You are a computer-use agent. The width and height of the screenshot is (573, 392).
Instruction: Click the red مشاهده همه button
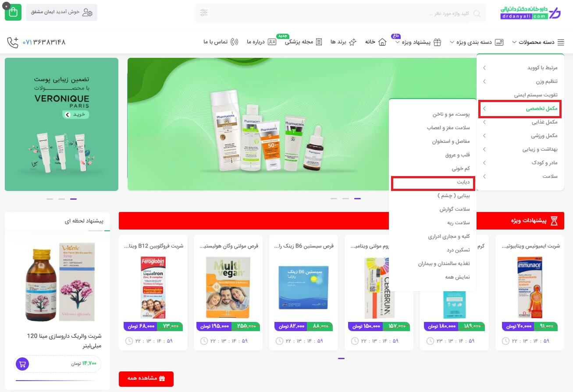click(x=146, y=379)
